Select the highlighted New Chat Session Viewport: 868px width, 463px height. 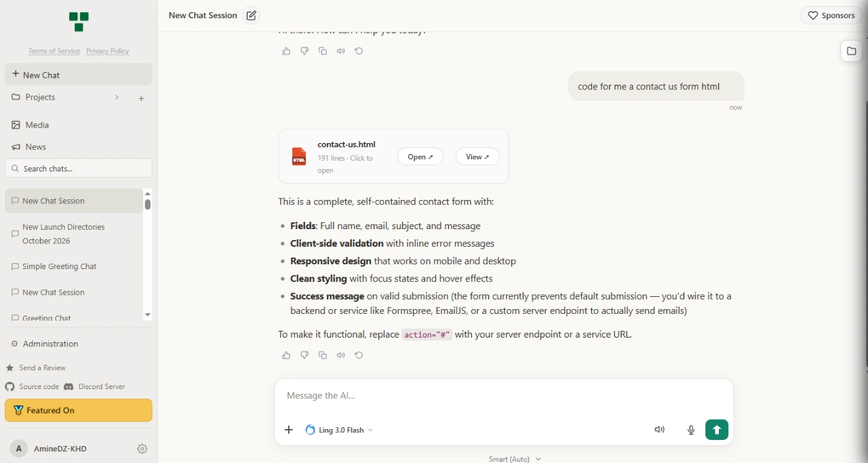coord(74,201)
